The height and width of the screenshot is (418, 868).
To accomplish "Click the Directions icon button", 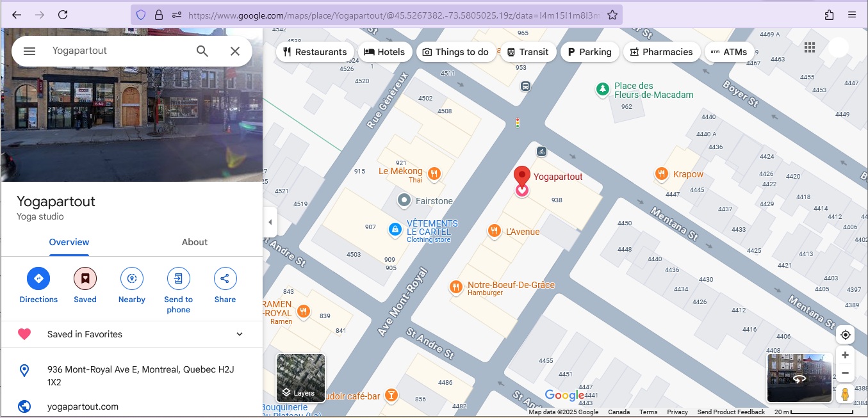I will (x=38, y=279).
